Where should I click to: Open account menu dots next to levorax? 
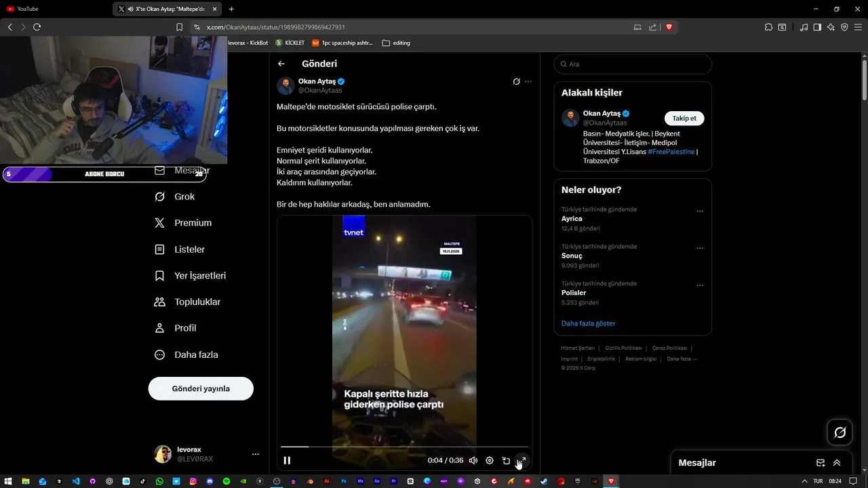coord(256,454)
